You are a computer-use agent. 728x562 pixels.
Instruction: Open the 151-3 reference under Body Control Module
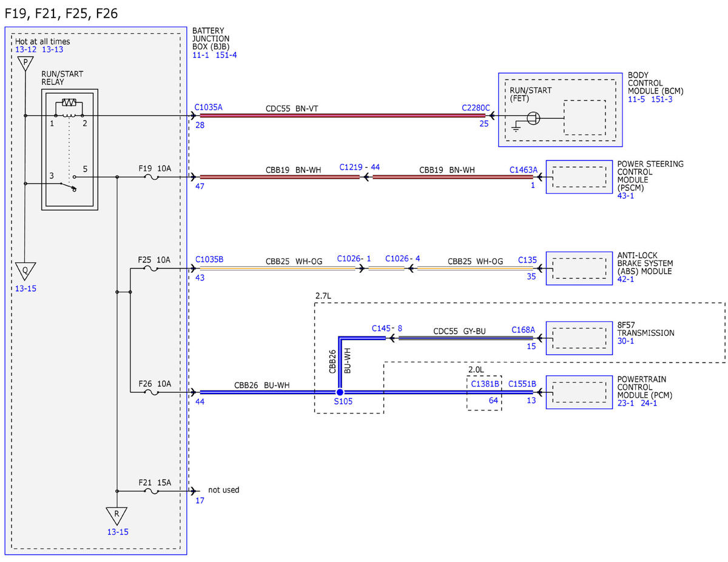(x=662, y=99)
